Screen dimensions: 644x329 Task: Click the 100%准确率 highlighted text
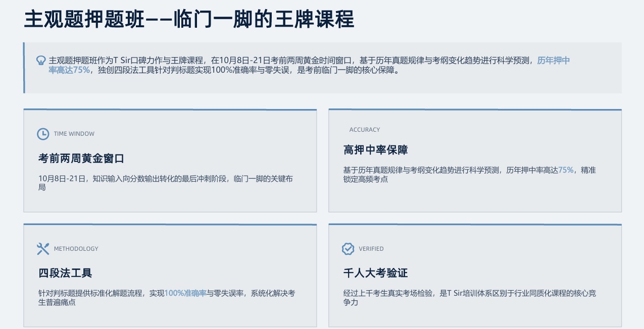(185, 293)
